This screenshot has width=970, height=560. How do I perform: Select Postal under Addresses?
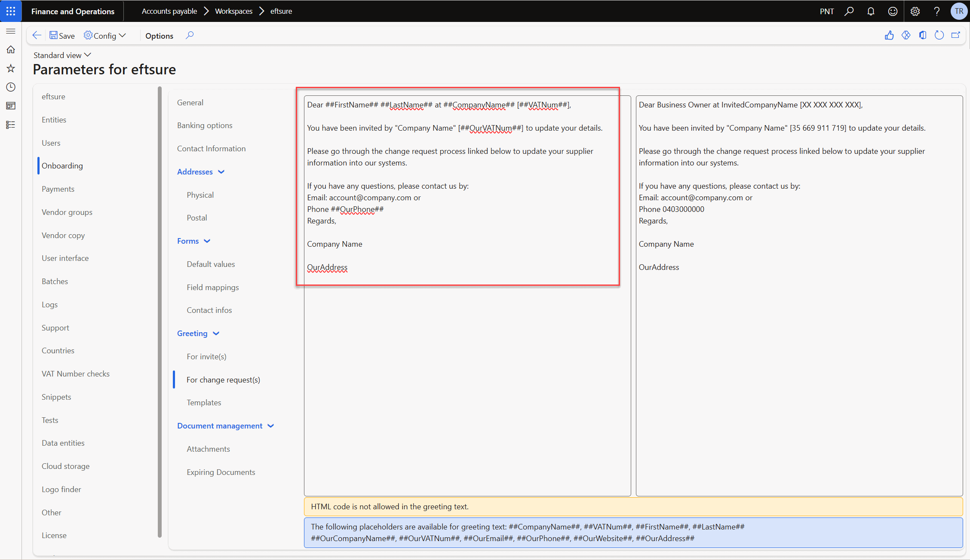[196, 218]
